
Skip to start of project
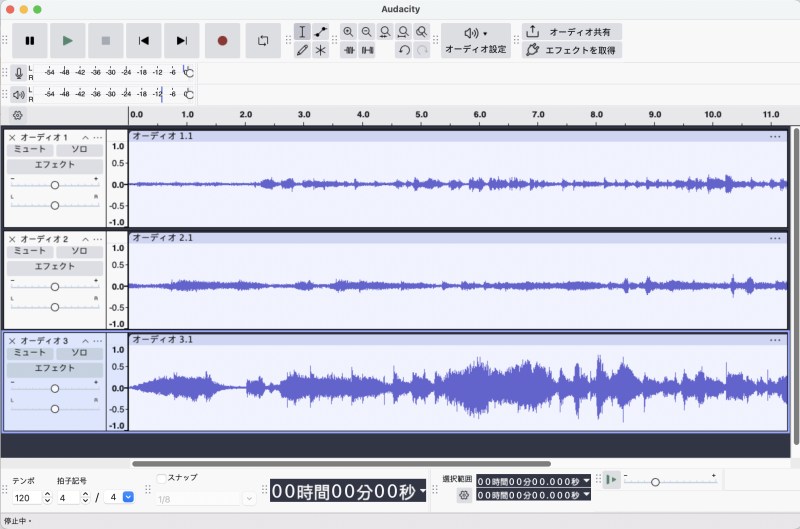(143, 41)
